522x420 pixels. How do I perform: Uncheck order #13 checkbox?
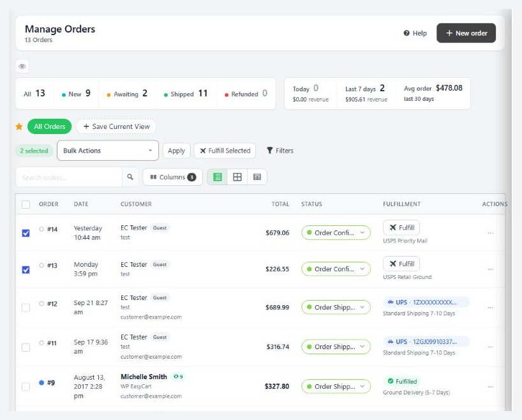point(26,269)
